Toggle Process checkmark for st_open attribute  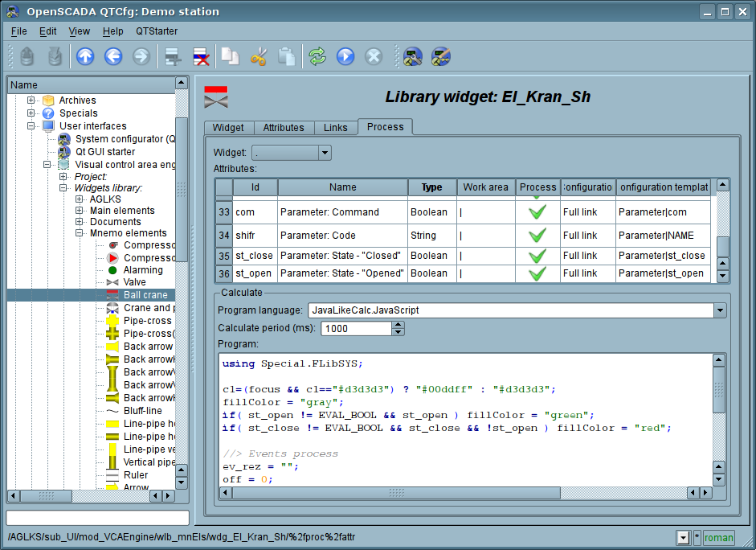coord(537,273)
